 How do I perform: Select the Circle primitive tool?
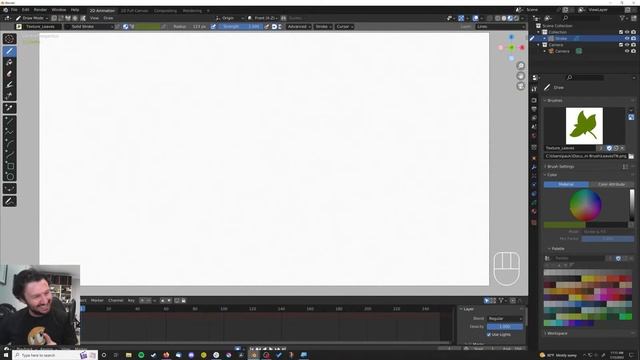click(x=9, y=176)
